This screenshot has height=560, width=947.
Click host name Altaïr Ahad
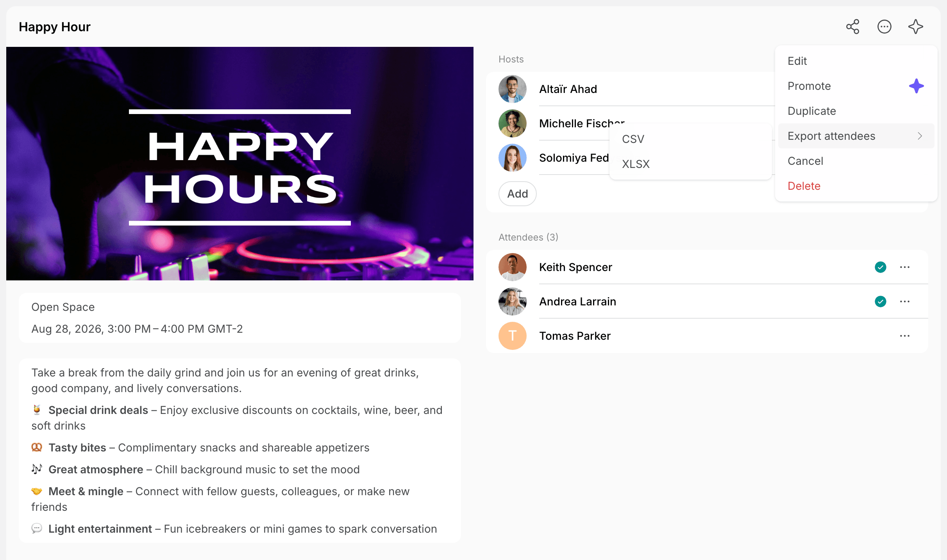click(x=568, y=89)
